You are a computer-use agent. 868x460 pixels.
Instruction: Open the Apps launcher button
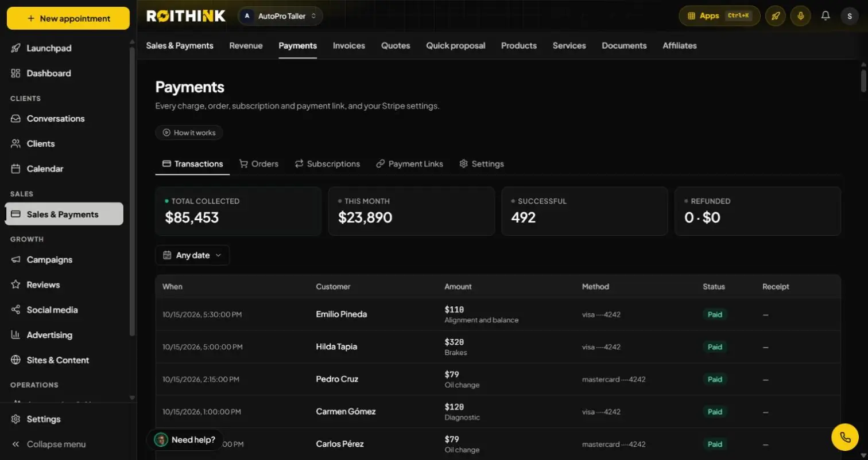click(x=719, y=16)
